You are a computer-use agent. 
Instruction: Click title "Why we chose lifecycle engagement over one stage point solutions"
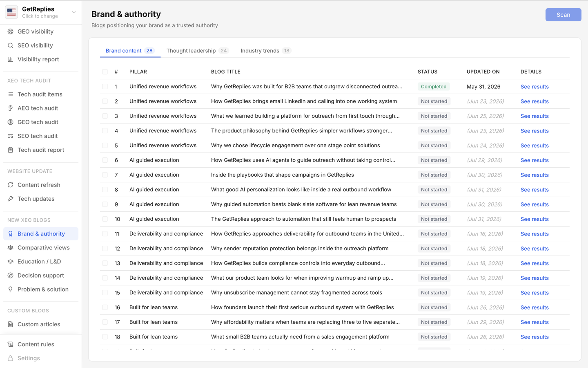coord(296,146)
